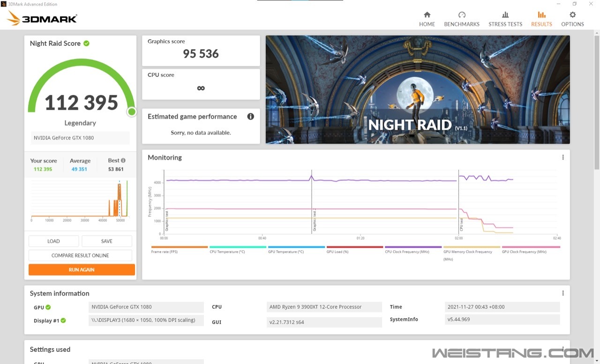Toggle the GPU Memory Clock Frequency legend series
This screenshot has width=600, height=364.
(472, 253)
